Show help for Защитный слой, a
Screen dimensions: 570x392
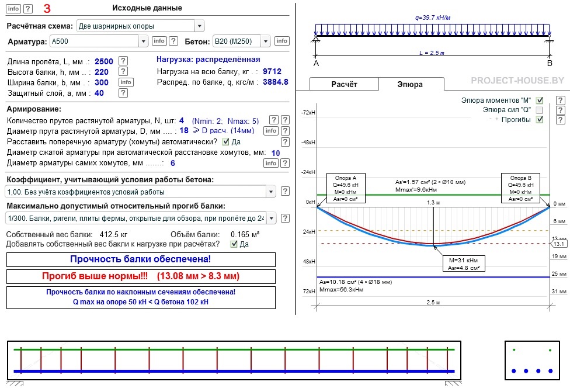click(123, 93)
